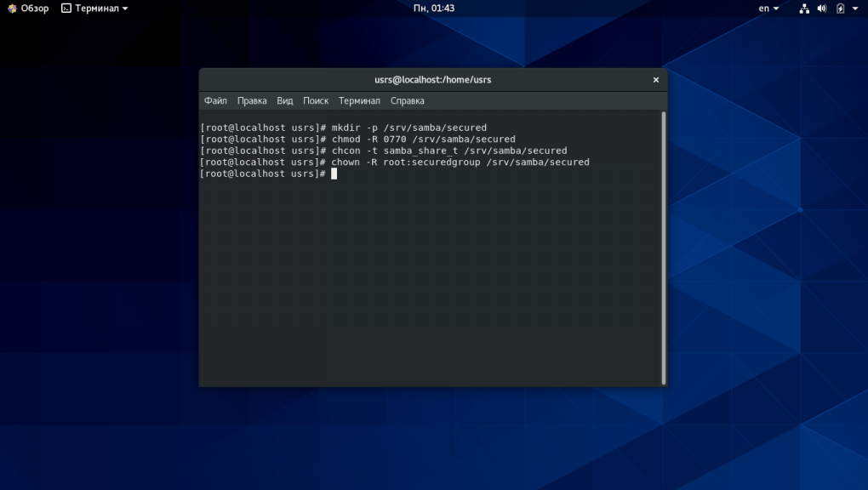
Task: Click the terminal cursor at last prompt
Action: (x=334, y=174)
